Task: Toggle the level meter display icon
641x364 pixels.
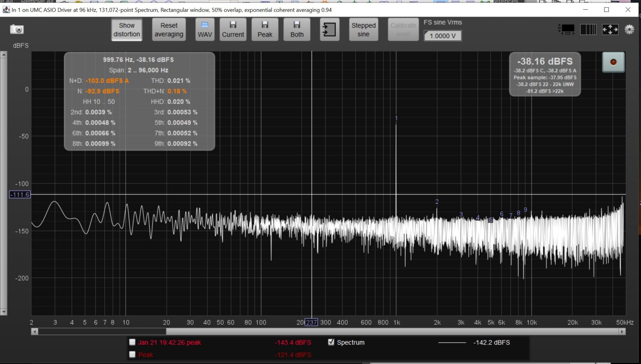Action: (566, 29)
